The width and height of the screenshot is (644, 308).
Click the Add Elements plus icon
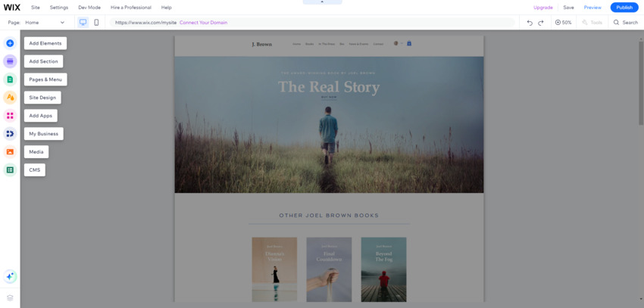[10, 43]
